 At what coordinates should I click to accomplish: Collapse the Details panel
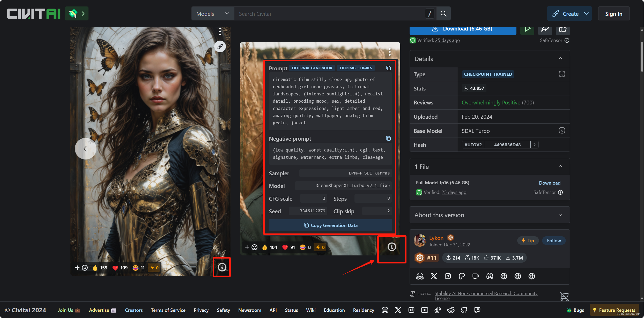pos(560,59)
